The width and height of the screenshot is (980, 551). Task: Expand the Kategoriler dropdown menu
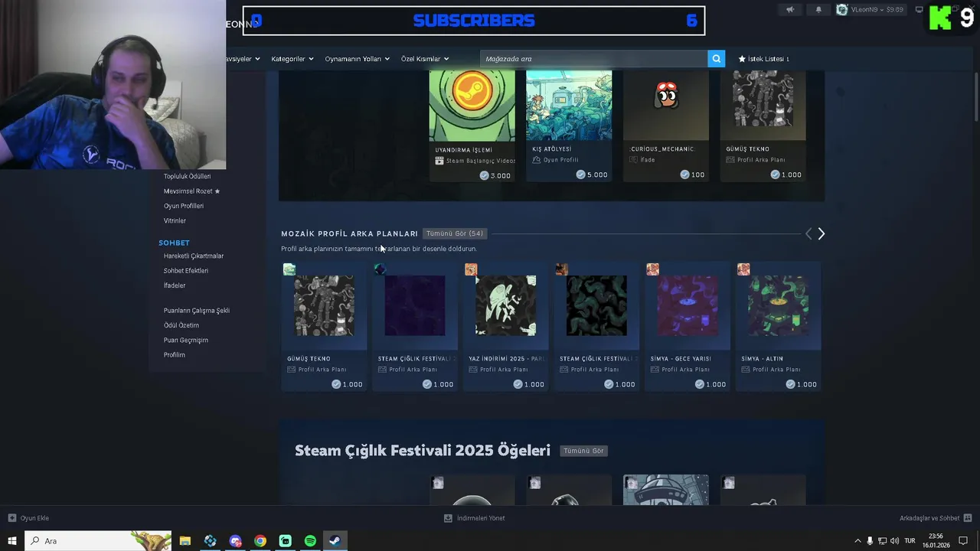292,59
